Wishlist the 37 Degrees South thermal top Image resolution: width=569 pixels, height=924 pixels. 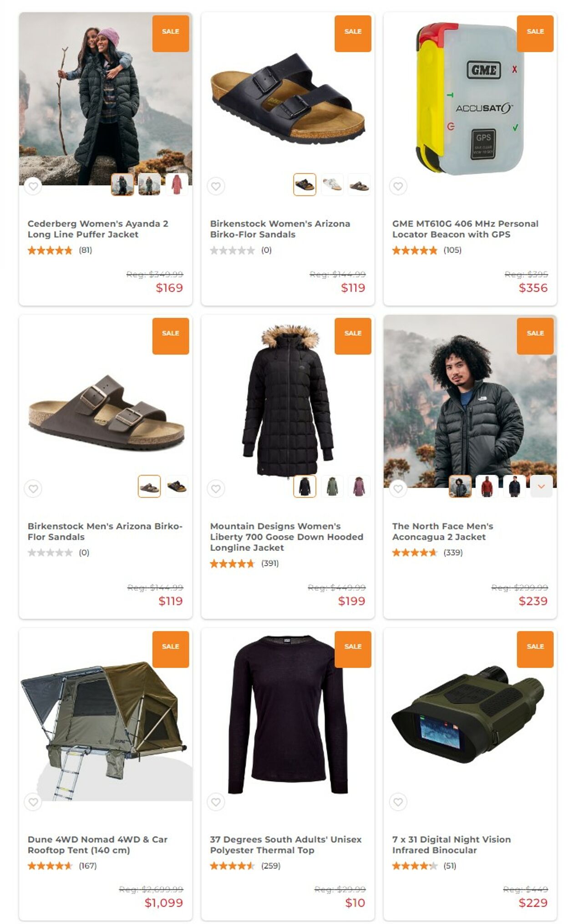coord(216,802)
